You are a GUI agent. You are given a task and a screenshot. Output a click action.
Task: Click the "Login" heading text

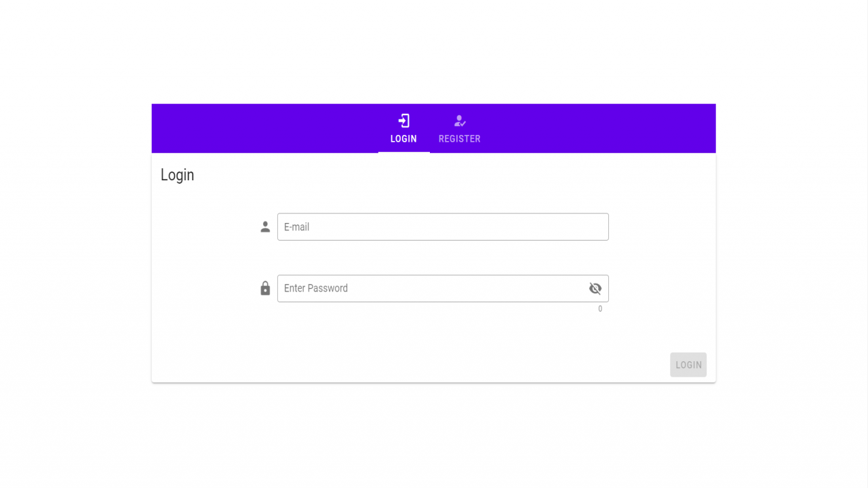click(177, 175)
